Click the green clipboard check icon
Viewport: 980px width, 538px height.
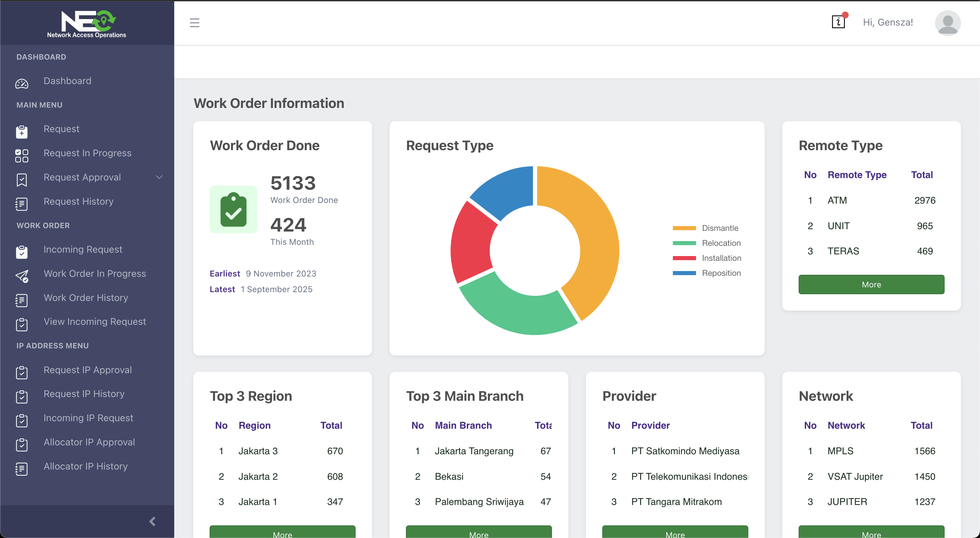(x=233, y=209)
